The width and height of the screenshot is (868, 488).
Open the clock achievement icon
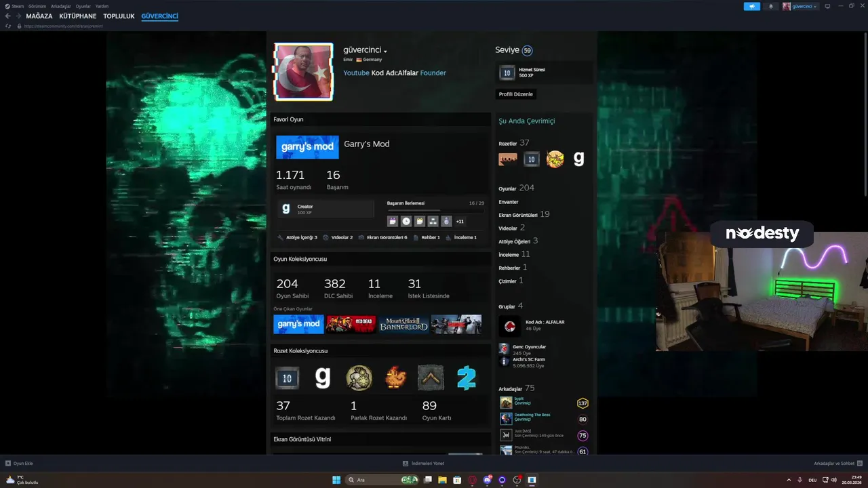pos(406,221)
